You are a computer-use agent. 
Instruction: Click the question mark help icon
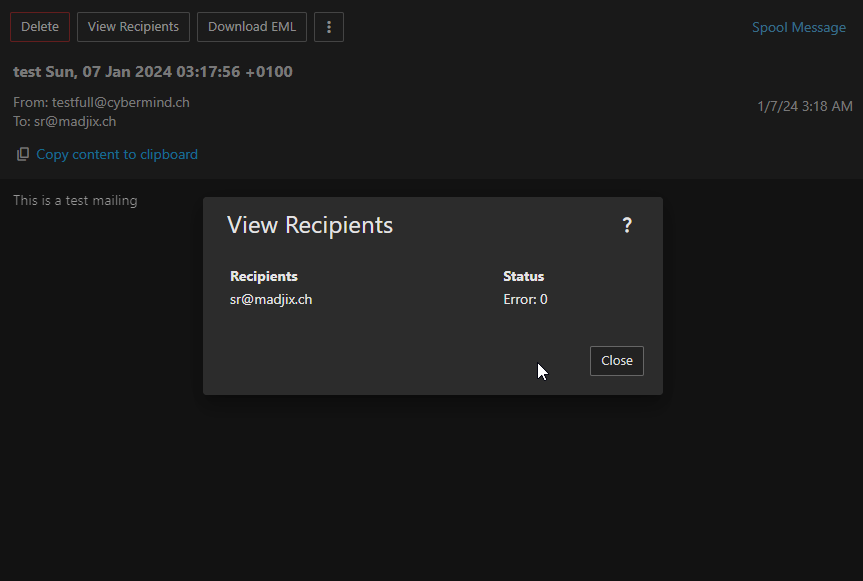627,225
